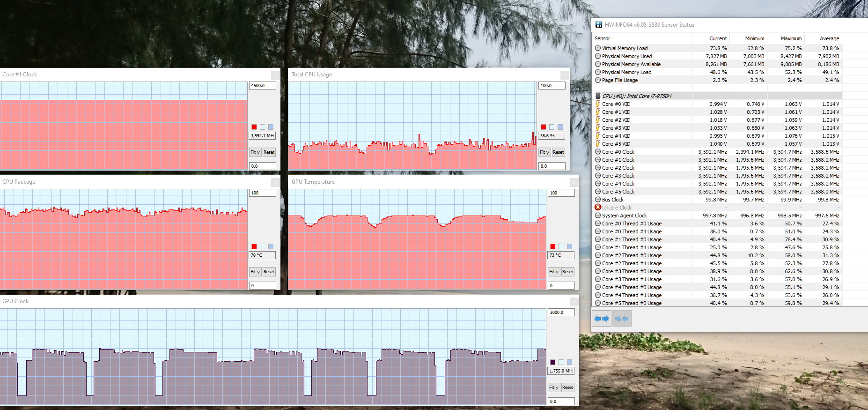
Task: Click Reset in GPU Clock graph
Action: coord(567,388)
